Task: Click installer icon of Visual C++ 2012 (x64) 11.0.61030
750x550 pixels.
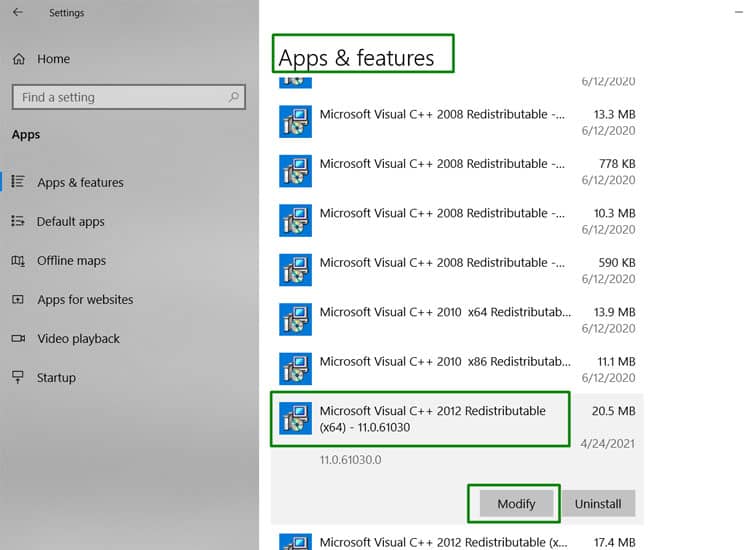Action: pyautogui.click(x=296, y=418)
